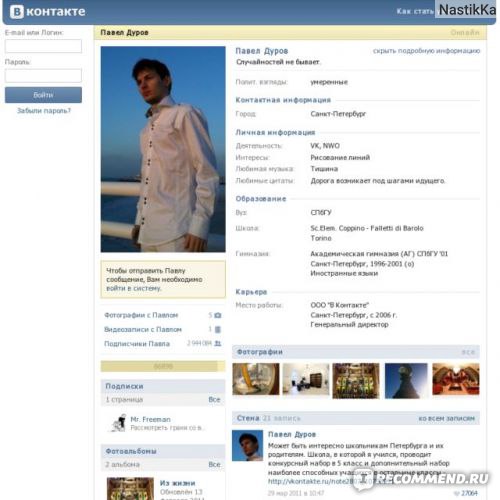Open the vkontakte.ru note link in post

[x=310, y=481]
